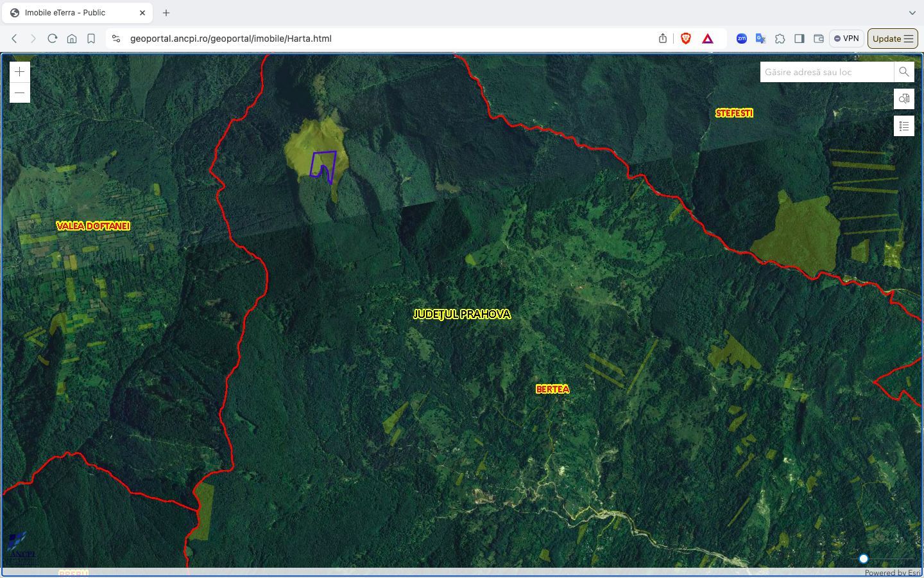924x578 pixels.
Task: Toggle the VPN button
Action: click(846, 39)
